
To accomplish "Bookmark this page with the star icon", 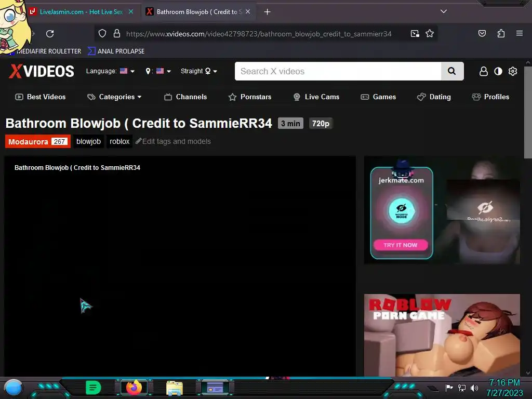I will click(x=430, y=33).
